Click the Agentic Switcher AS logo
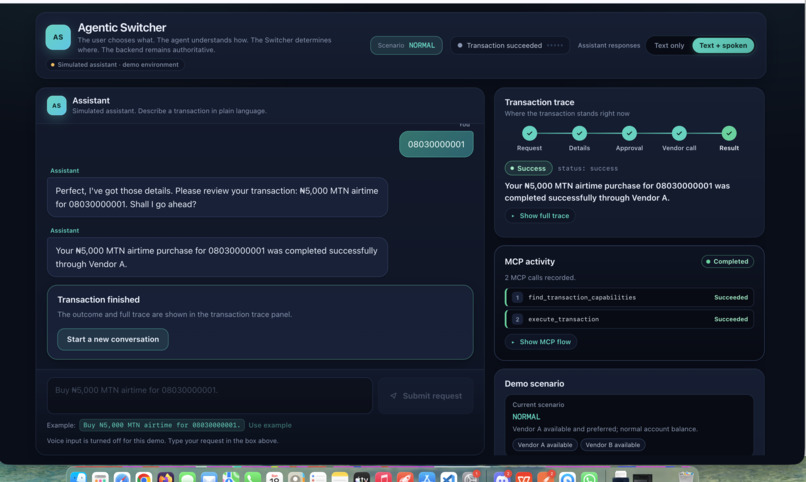Screen dimensions: 806x482 (58, 37)
